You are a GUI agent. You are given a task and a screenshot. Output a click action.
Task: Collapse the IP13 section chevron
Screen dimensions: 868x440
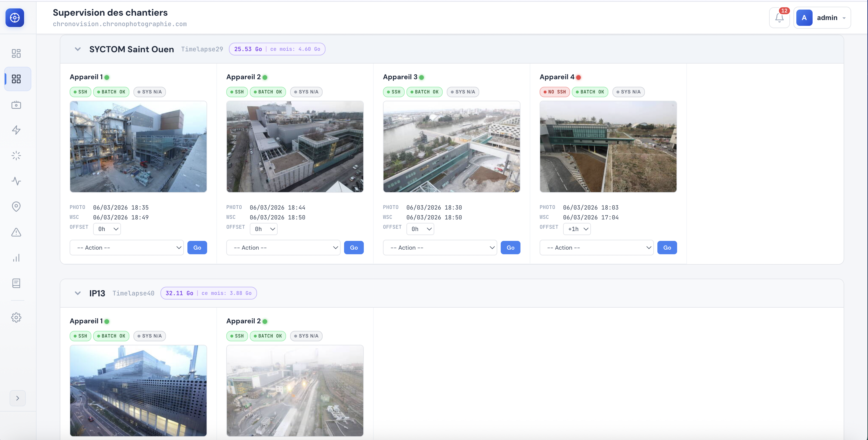click(x=78, y=293)
